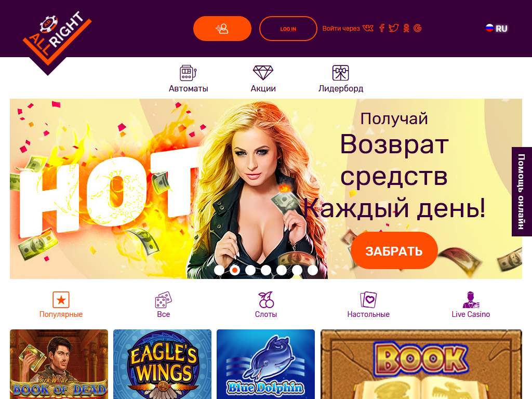This screenshot has width=532, height=399.
Task: Sign in with the VK icon
Action: click(x=368, y=28)
